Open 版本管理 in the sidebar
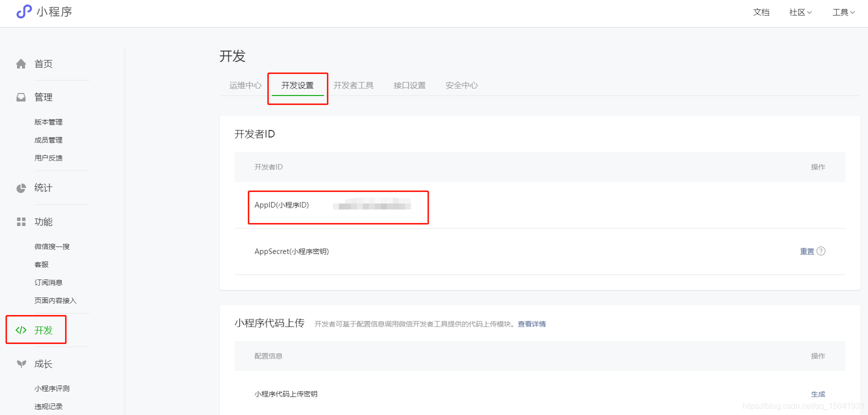This screenshot has width=868, height=415. [49, 122]
